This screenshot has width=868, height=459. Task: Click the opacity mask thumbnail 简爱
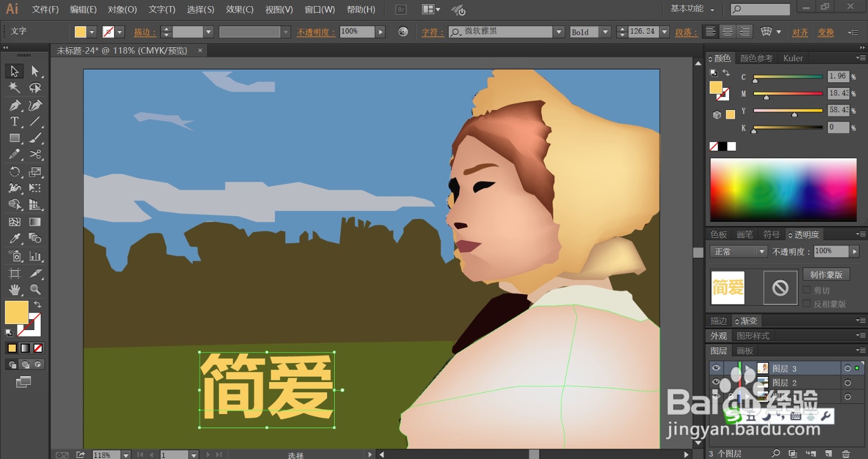pyautogui.click(x=727, y=287)
